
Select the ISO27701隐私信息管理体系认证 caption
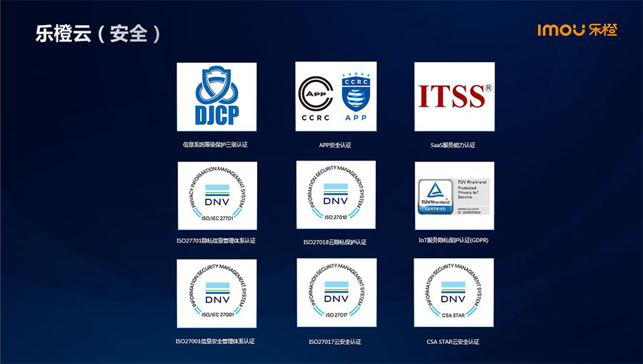(215, 241)
